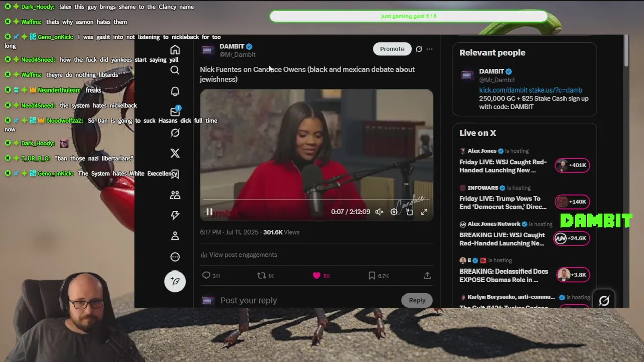Open Karlyn Borysenko host name

click(511, 297)
